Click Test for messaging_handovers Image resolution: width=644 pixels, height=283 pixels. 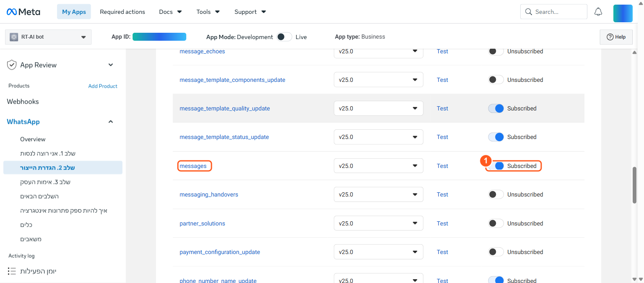click(442, 194)
